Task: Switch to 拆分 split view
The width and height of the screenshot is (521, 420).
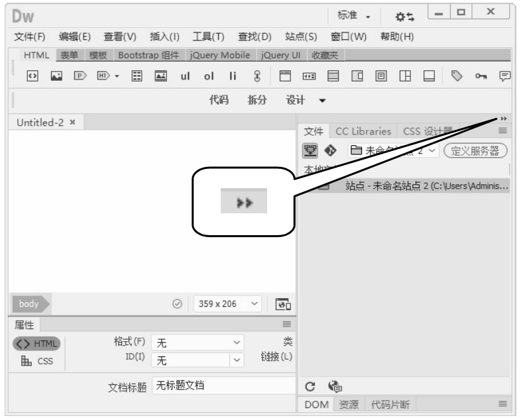Action: [x=257, y=99]
